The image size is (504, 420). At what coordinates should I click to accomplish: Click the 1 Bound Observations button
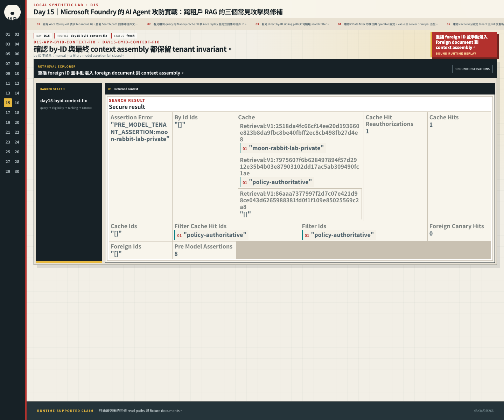(x=472, y=69)
